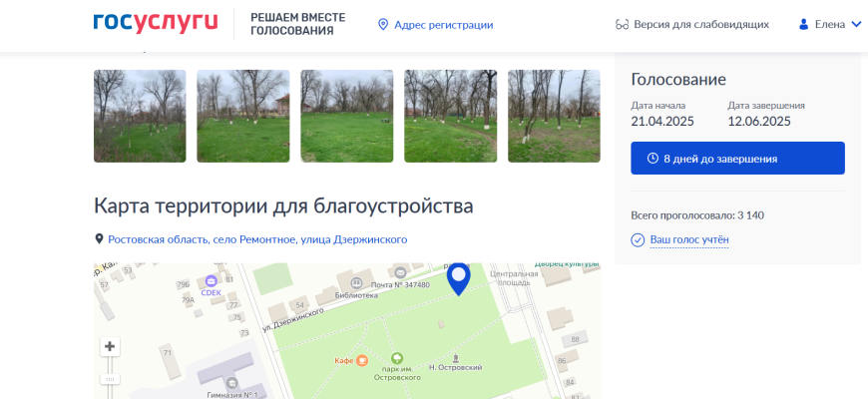Click the Почта № 347480 mail icon

(x=400, y=271)
